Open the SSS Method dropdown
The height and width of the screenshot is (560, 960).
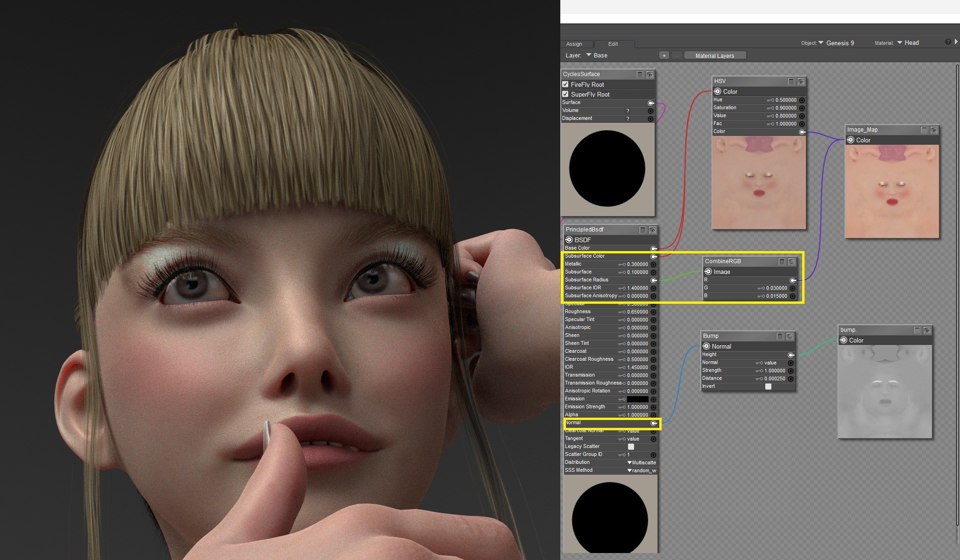point(642,470)
